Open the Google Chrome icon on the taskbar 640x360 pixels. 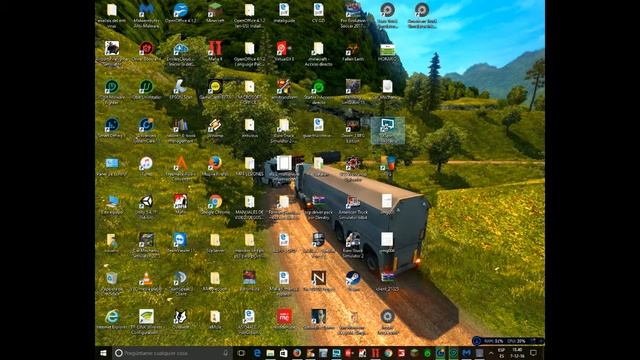388,353
